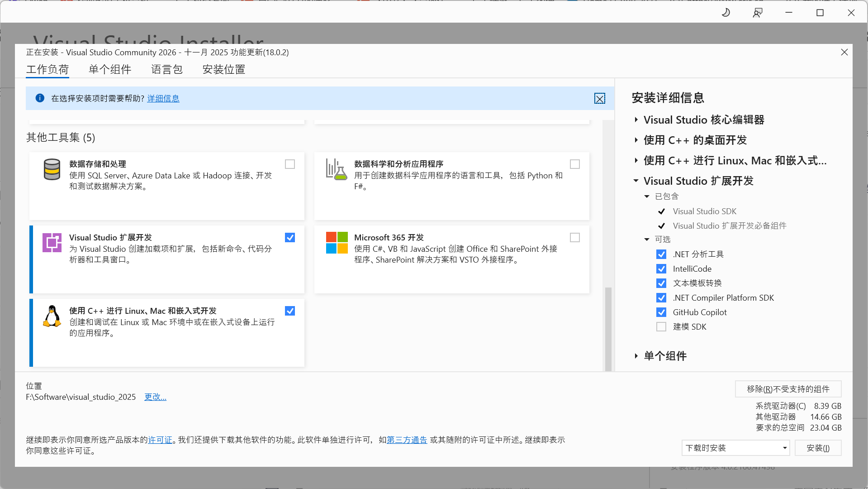Click the 安装详细信息 heading
This screenshot has width=868, height=489.
click(668, 98)
